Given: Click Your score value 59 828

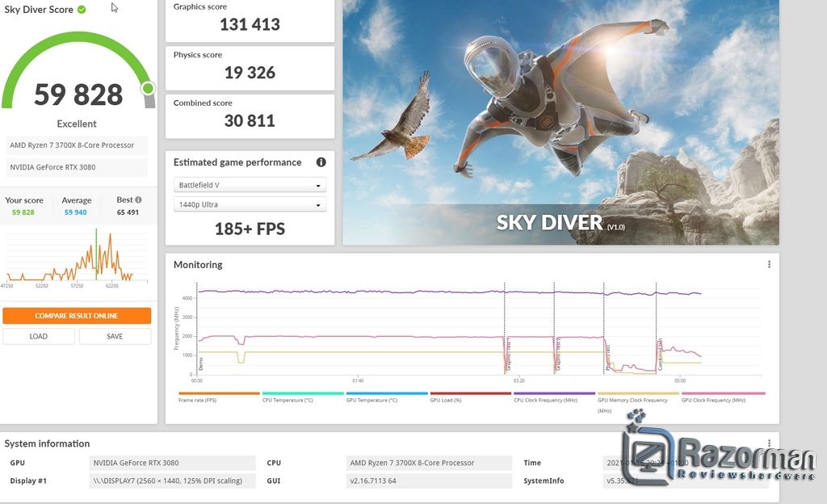Looking at the screenshot, I should click(x=23, y=212).
